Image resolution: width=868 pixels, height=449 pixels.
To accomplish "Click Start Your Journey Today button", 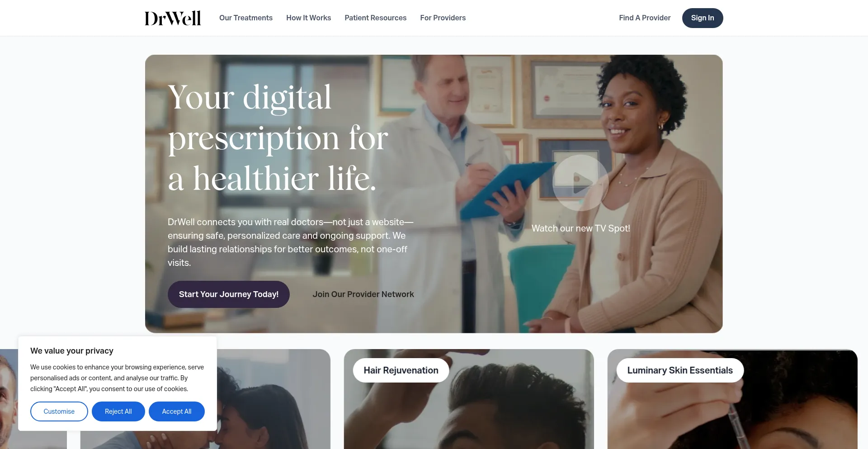I will [x=229, y=294].
